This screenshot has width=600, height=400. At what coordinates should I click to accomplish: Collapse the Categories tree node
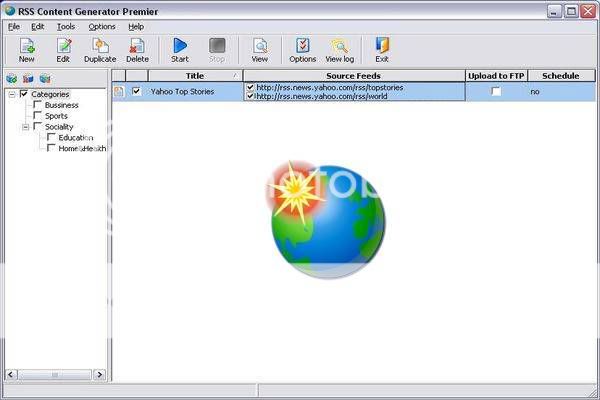tap(12, 94)
